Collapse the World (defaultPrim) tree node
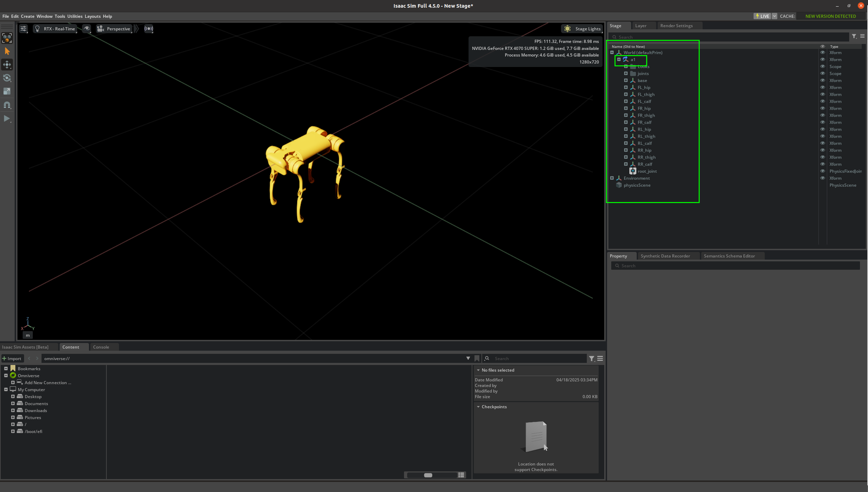868x492 pixels. tap(612, 53)
